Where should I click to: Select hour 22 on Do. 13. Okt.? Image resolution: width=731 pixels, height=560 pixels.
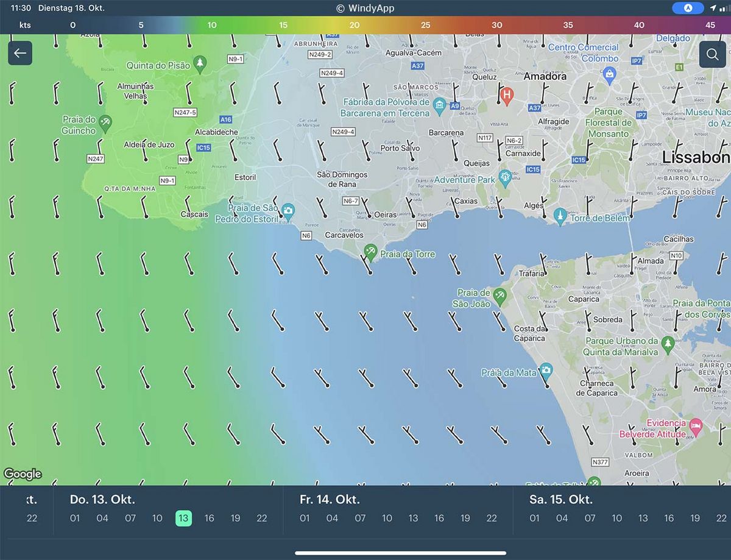(x=262, y=518)
